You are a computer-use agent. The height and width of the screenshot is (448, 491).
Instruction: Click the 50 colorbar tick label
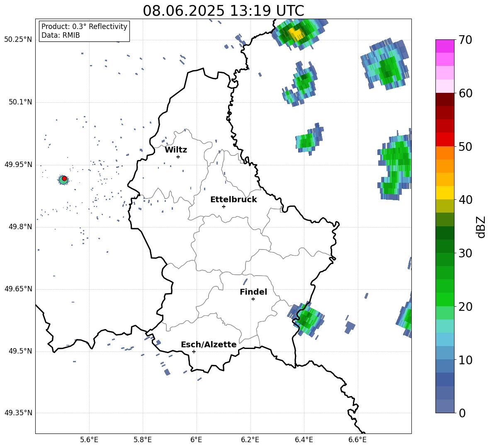click(x=465, y=146)
